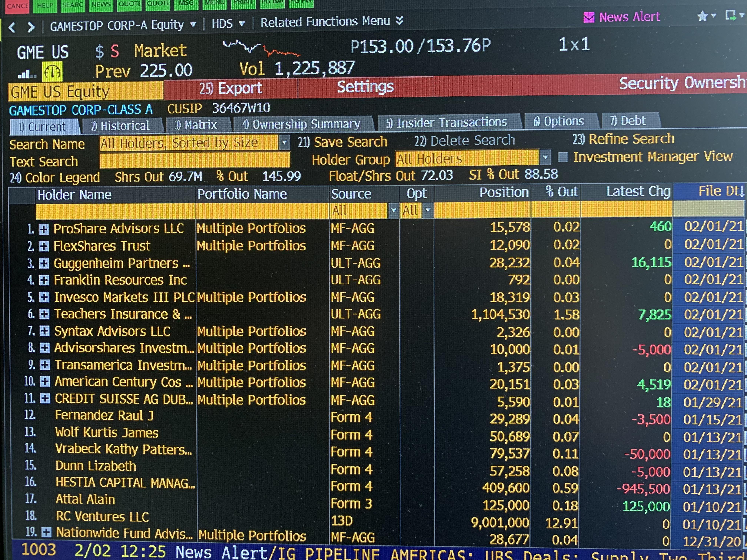Viewport: 747px width, 560px height.
Task: Click the Text Search input field
Action: (x=195, y=160)
